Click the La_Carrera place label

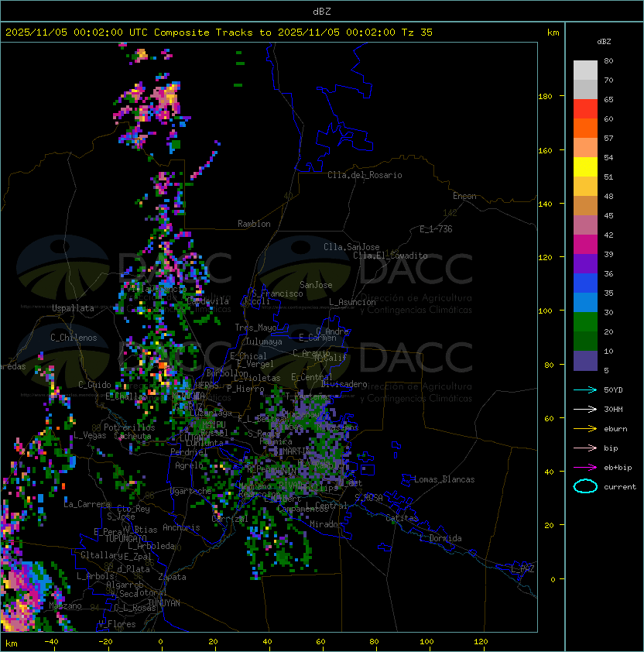[87, 504]
